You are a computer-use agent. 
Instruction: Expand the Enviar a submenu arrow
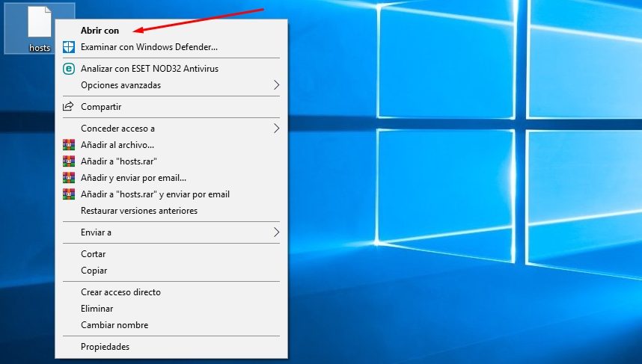(x=277, y=232)
